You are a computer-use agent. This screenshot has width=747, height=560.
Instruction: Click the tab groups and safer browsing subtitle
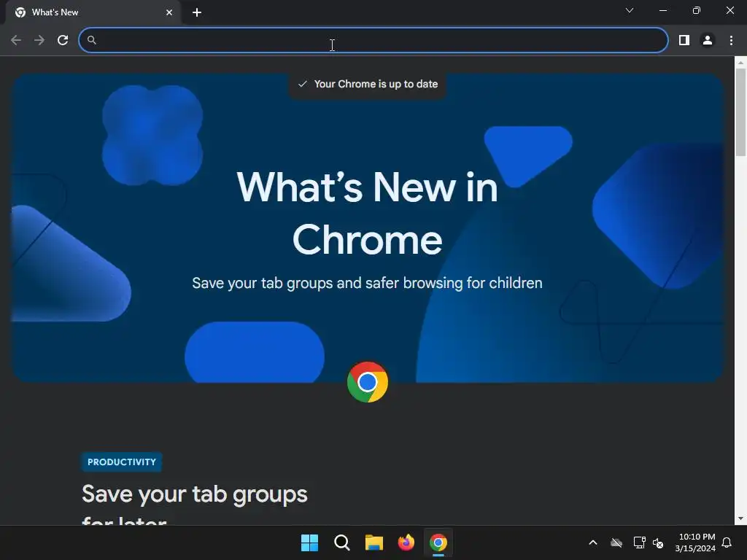pyautogui.click(x=368, y=283)
